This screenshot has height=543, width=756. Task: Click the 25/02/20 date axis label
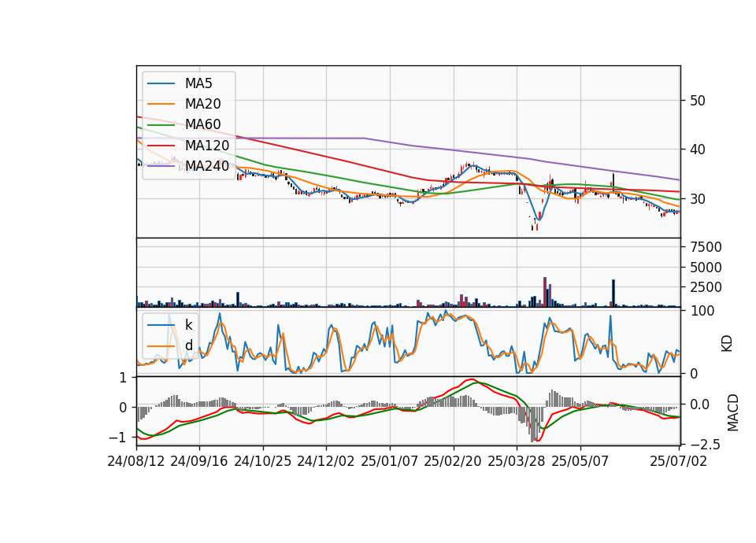(453, 461)
